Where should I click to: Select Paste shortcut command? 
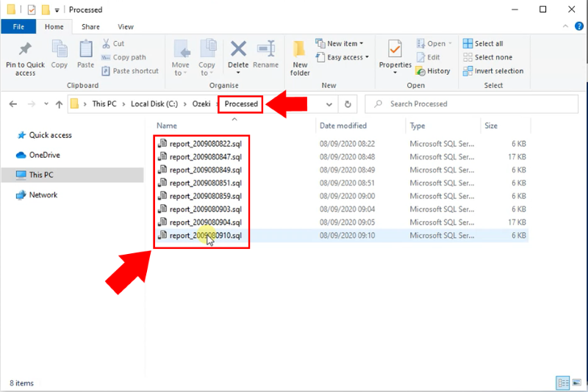pos(131,70)
